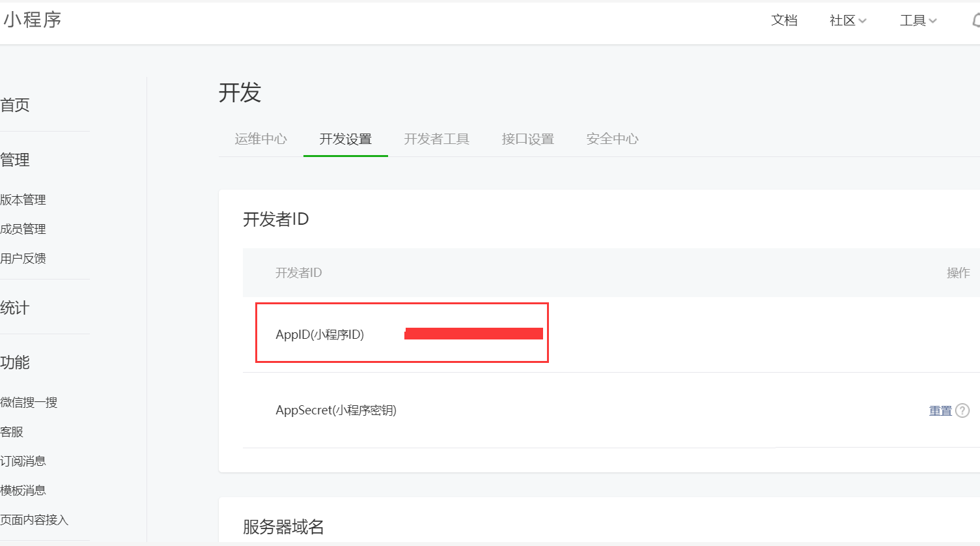Click 功能 section header in sidebar
Screen dimensions: 980x546
pos(15,362)
